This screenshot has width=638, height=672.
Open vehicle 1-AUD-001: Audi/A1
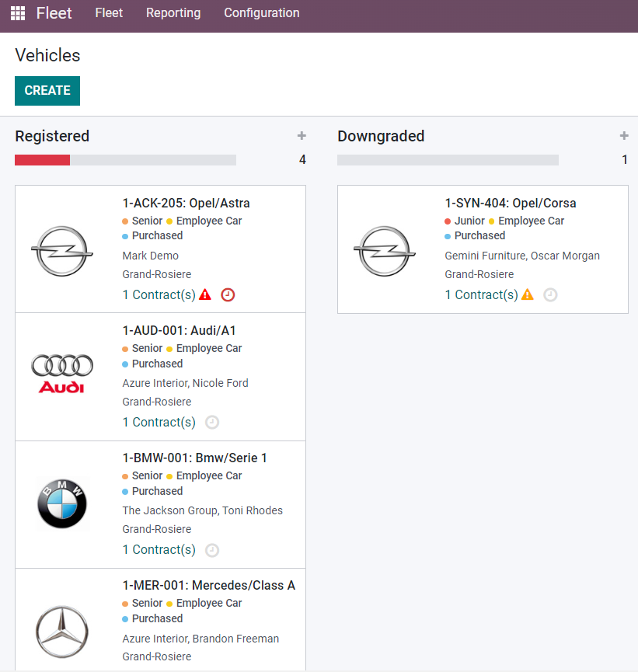(180, 330)
